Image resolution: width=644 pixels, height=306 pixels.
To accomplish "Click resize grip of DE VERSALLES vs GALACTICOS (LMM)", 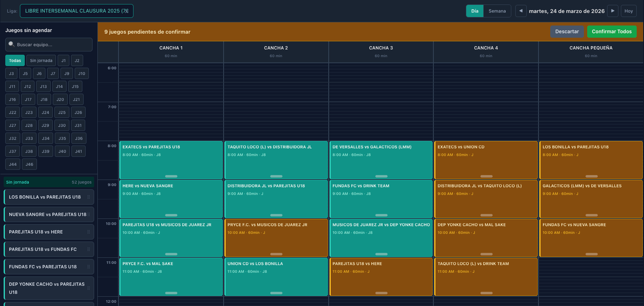I will pos(381,176).
